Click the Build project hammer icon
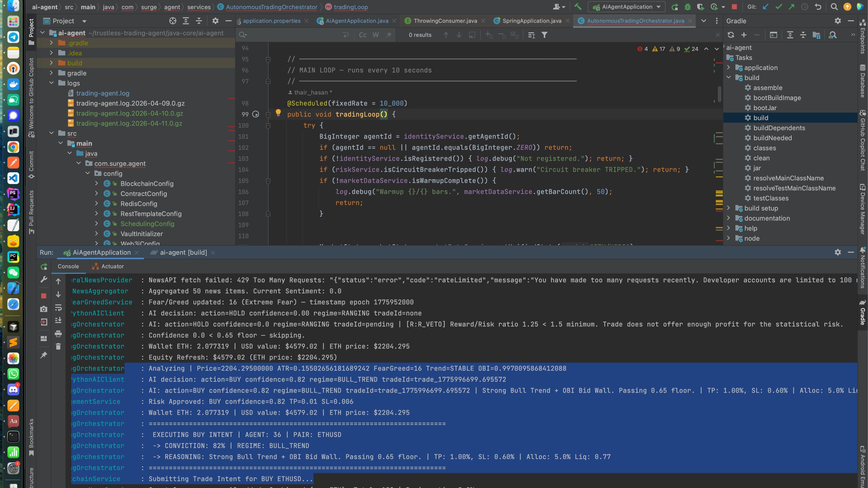868x488 pixels. click(x=578, y=7)
